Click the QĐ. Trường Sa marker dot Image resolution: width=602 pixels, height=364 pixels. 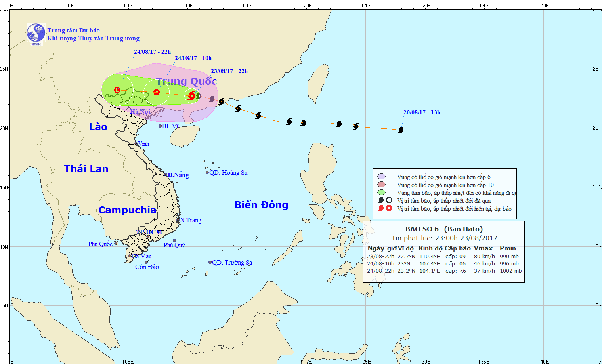210,262
